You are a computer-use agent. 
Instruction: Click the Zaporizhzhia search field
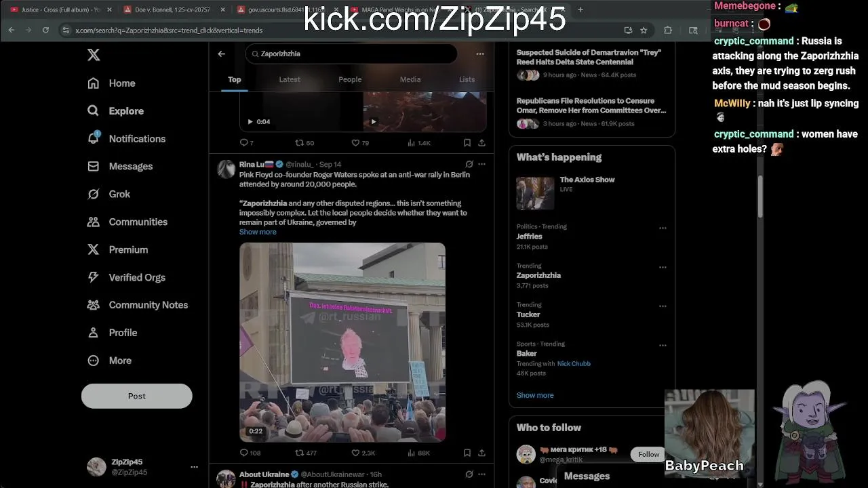pos(351,54)
